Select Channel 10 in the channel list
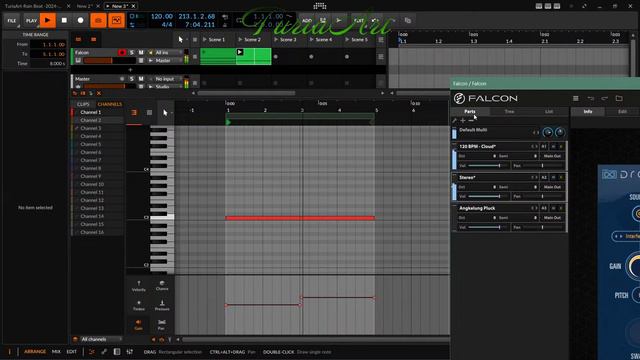The height and width of the screenshot is (360, 640). (98, 184)
